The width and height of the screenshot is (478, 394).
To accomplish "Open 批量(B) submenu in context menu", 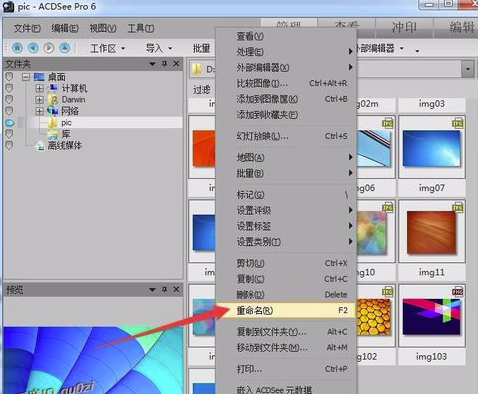I will pos(286,173).
